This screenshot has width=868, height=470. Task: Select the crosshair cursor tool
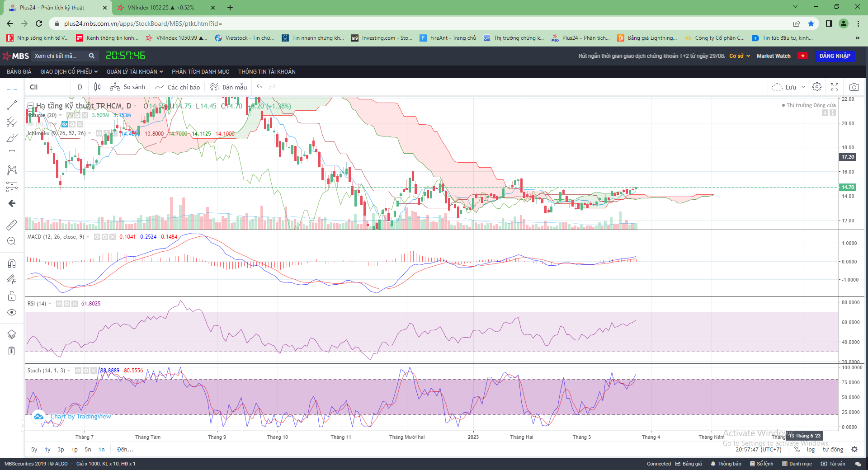[12, 89]
